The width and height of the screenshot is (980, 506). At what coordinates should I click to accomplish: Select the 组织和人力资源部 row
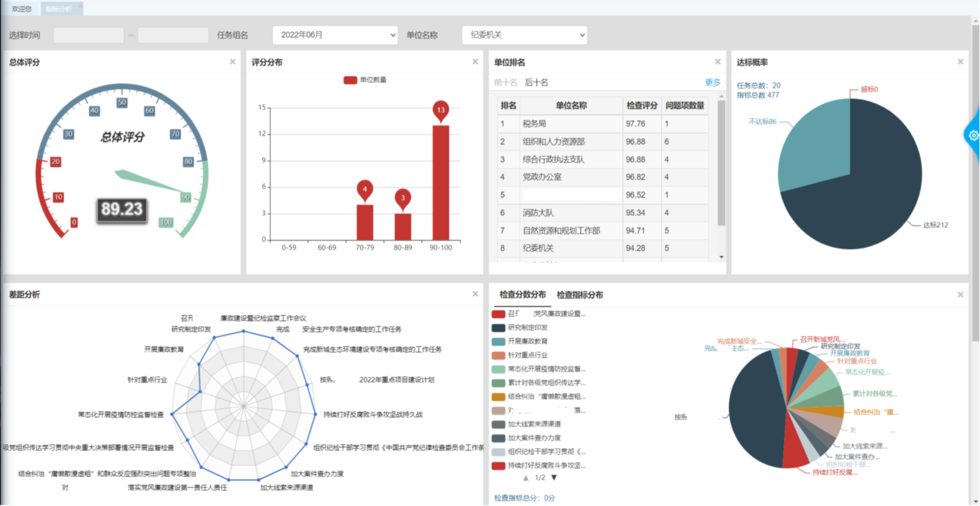click(603, 141)
